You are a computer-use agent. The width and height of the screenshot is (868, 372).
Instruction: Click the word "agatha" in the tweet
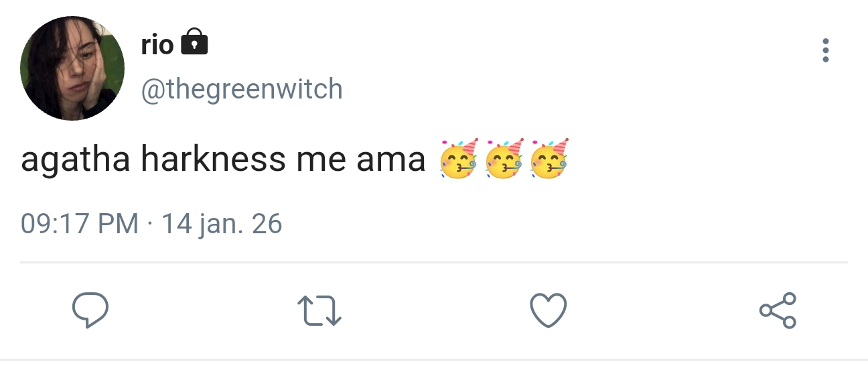pos(75,161)
